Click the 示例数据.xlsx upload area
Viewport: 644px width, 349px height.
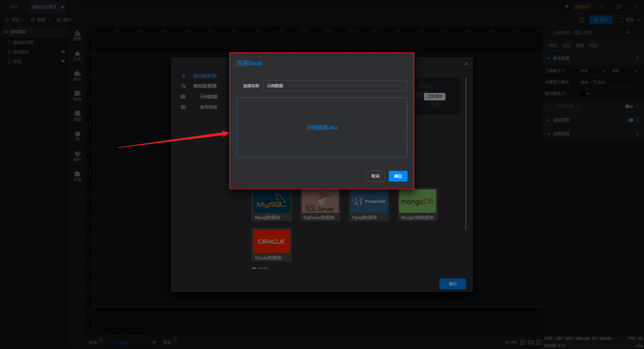click(x=322, y=128)
